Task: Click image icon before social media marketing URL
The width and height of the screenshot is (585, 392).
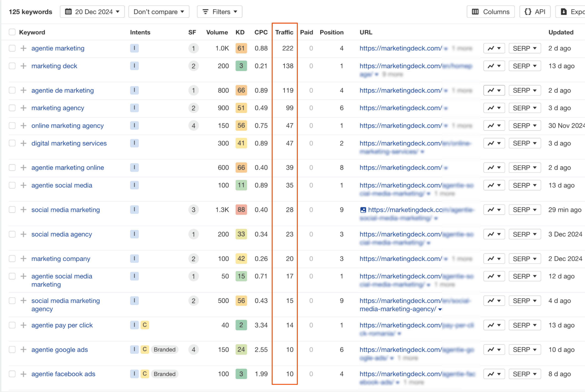Action: pyautogui.click(x=363, y=210)
